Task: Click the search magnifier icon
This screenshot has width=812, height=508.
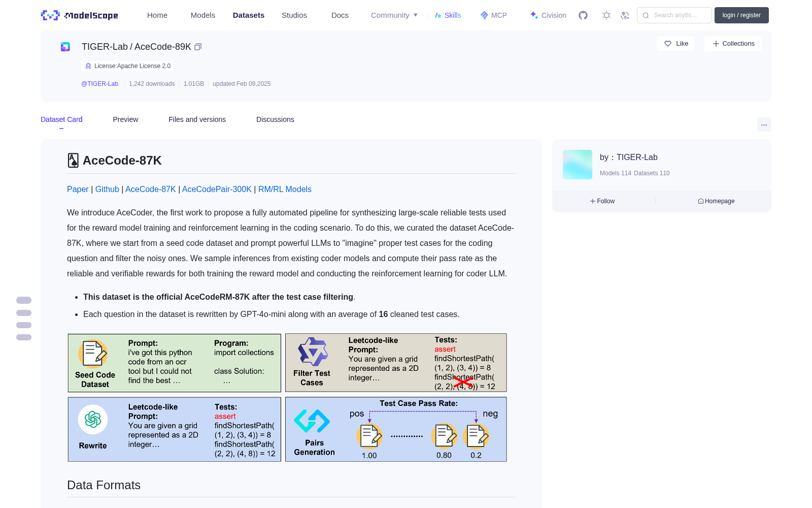Action: (646, 15)
